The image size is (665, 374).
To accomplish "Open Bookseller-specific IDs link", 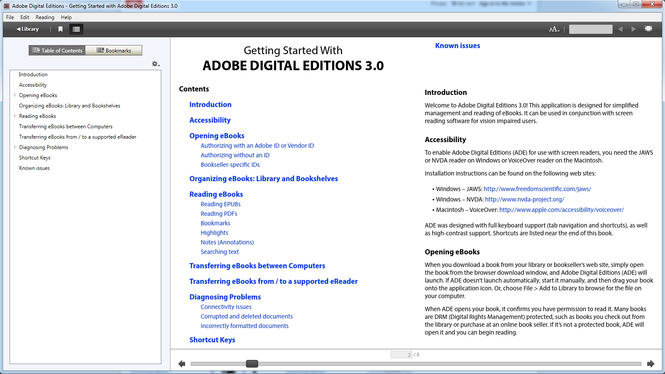I will (230, 165).
